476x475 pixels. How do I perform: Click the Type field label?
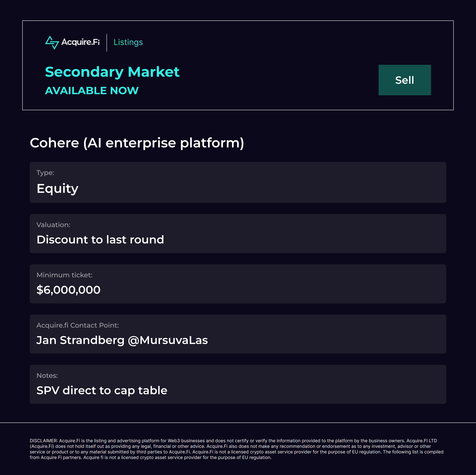45,173
